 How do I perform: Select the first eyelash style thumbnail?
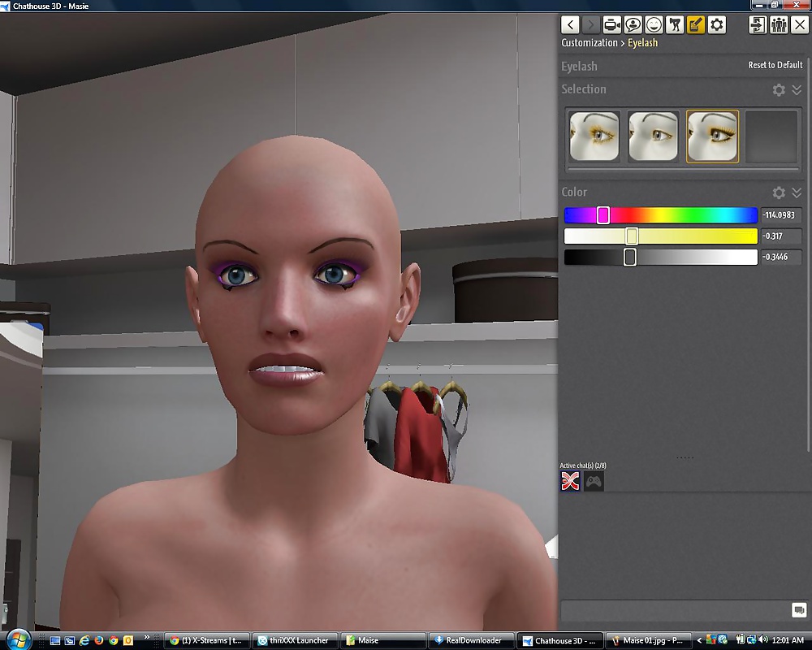coord(594,136)
